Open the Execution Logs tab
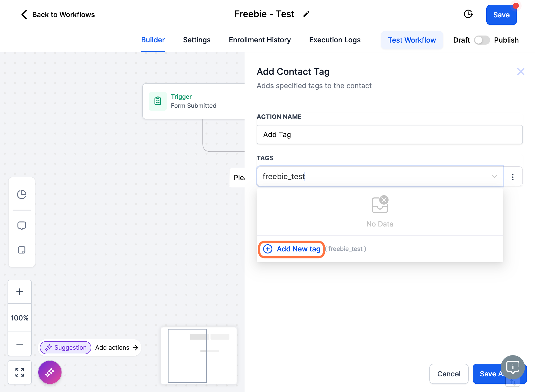Viewport: 535px width, 392px height. (335, 40)
